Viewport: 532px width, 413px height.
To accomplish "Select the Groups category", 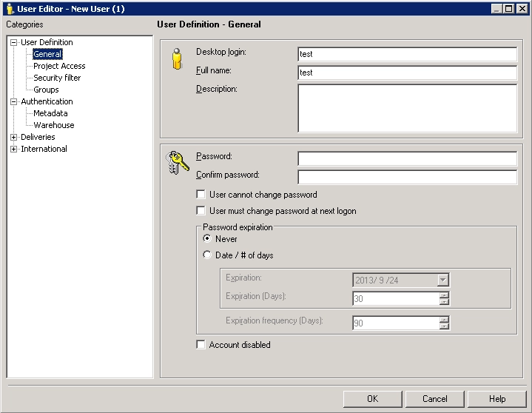I will [x=46, y=90].
